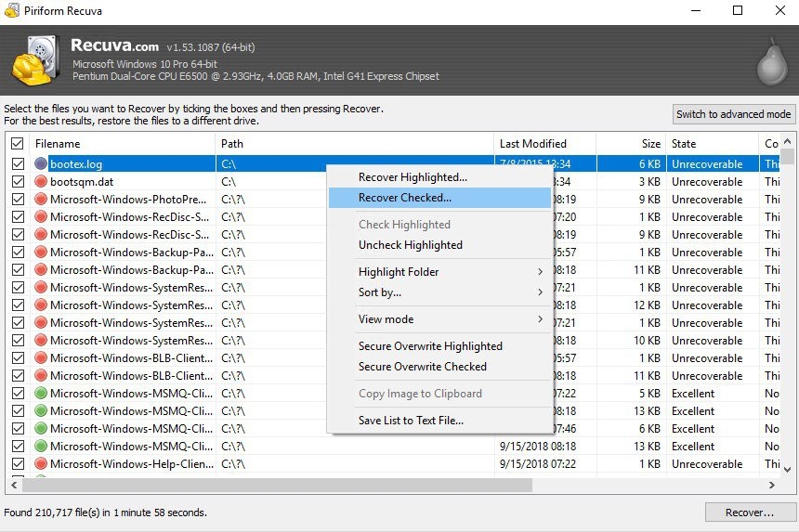Click the Recover... button
This screenshot has height=532, width=799.
(x=750, y=513)
